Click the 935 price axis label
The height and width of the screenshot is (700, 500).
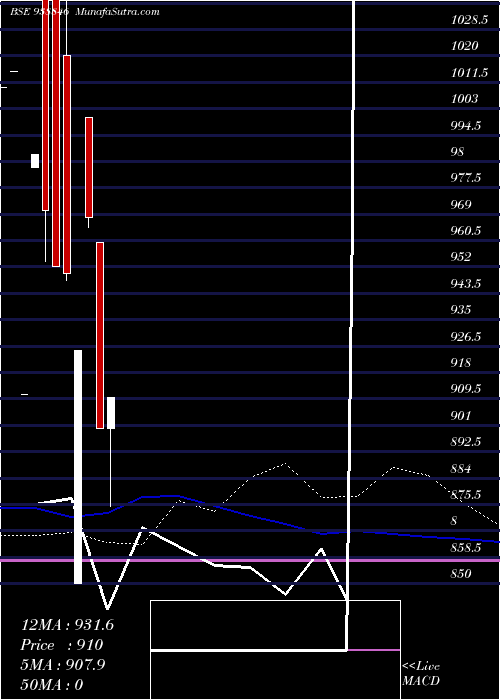click(x=461, y=310)
